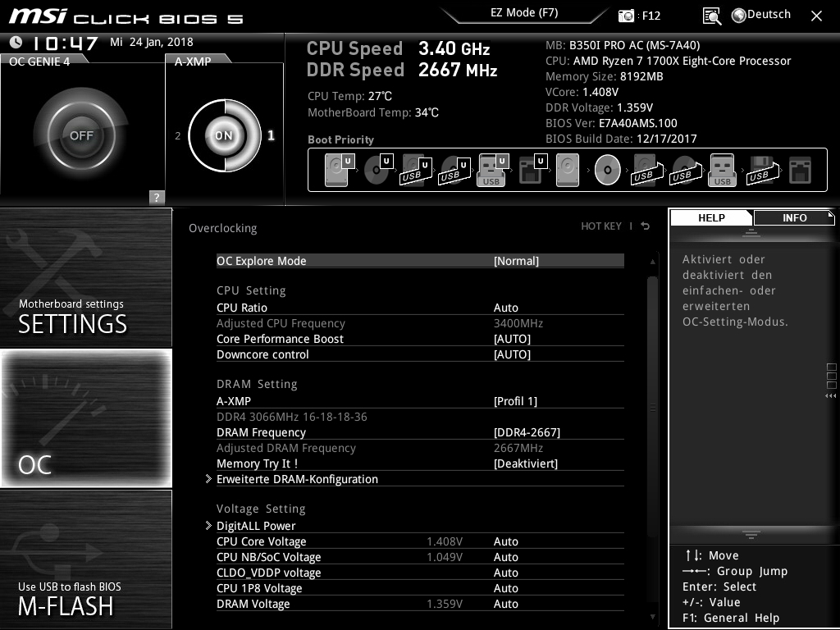The width and height of the screenshot is (840, 630).
Task: Select the UEFI USB hard disk boot device
Action: [x=416, y=170]
